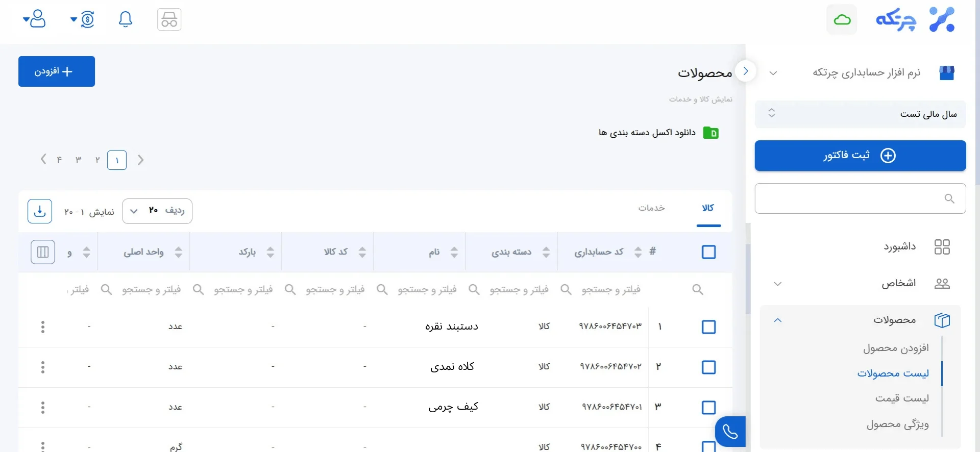This screenshot has width=980, height=452.
Task: Check the row for دستبند نقره
Action: (x=709, y=327)
